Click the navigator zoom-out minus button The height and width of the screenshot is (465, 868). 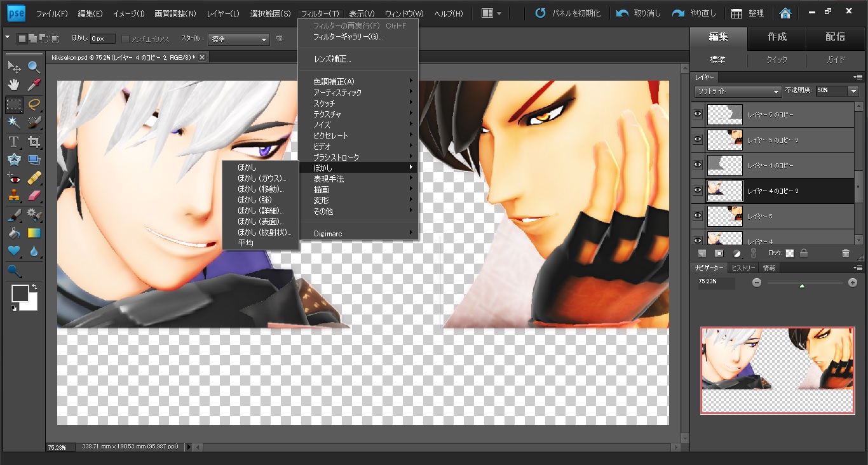pyautogui.click(x=757, y=283)
